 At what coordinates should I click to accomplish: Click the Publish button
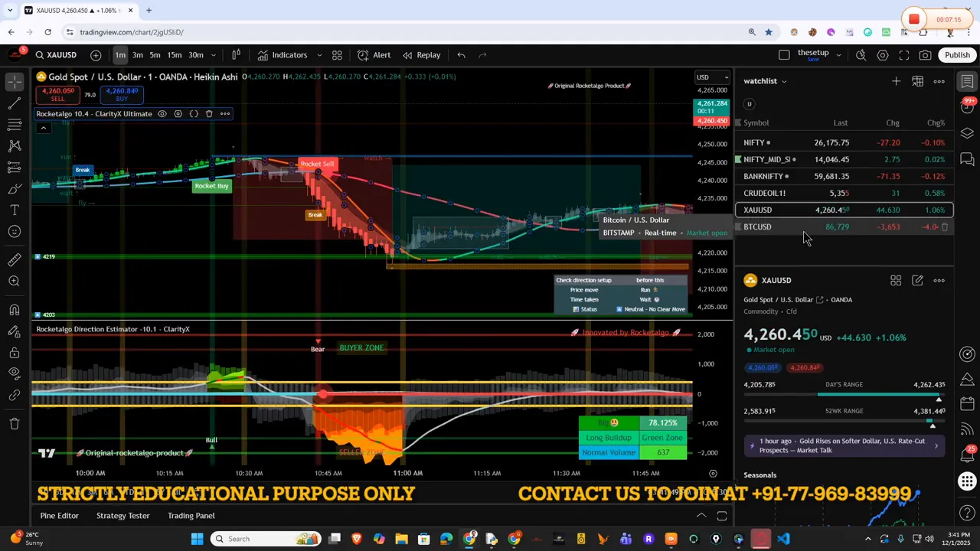(957, 54)
